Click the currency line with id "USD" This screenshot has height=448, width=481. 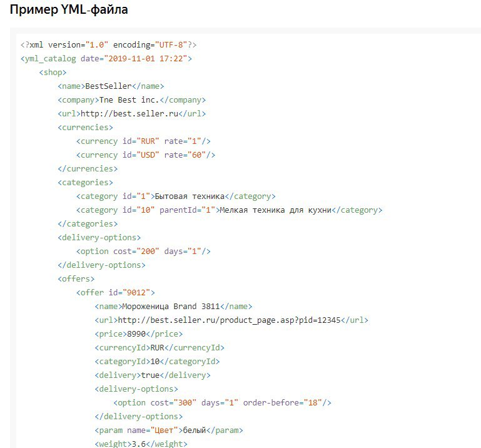pos(146,155)
